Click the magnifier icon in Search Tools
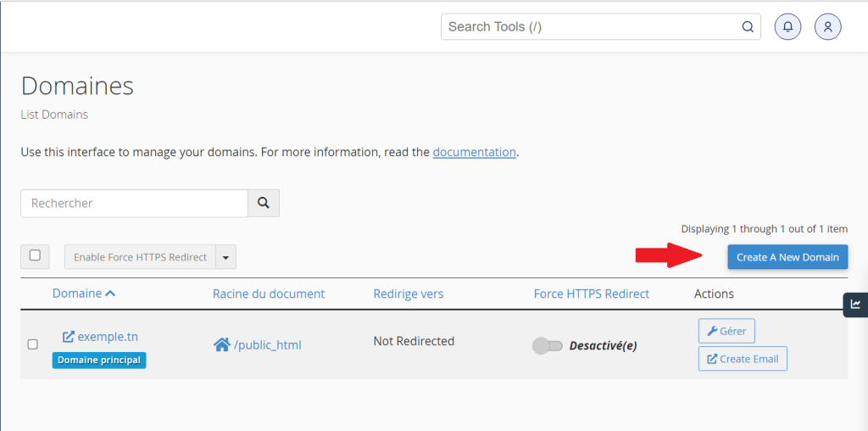This screenshot has height=431, width=868. pos(748,27)
